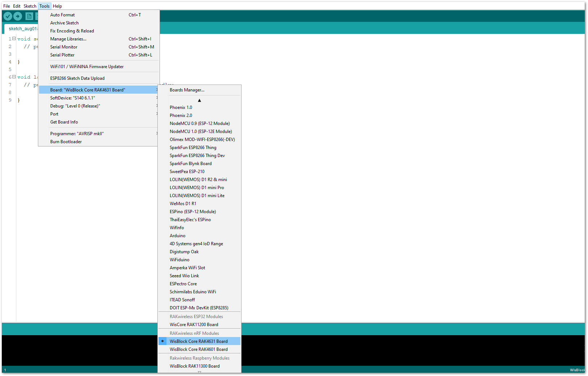
Task: Collapse the loop function fold marker
Action: pos(14,77)
